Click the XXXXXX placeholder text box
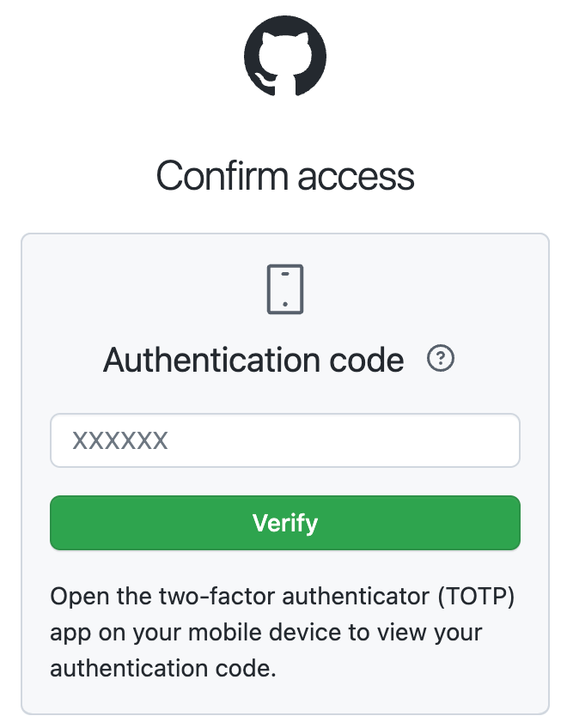The width and height of the screenshot is (567, 728). click(x=285, y=440)
